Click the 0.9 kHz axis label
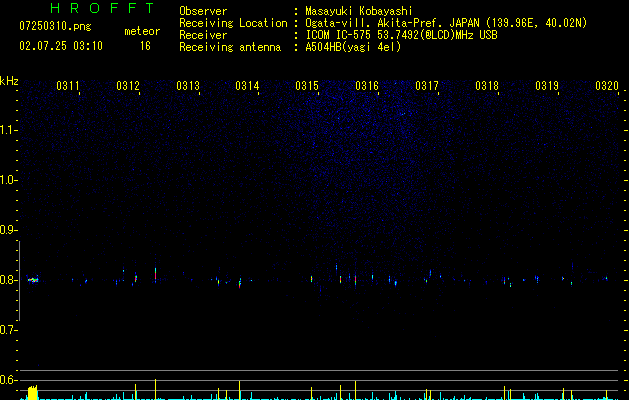 click(8, 230)
